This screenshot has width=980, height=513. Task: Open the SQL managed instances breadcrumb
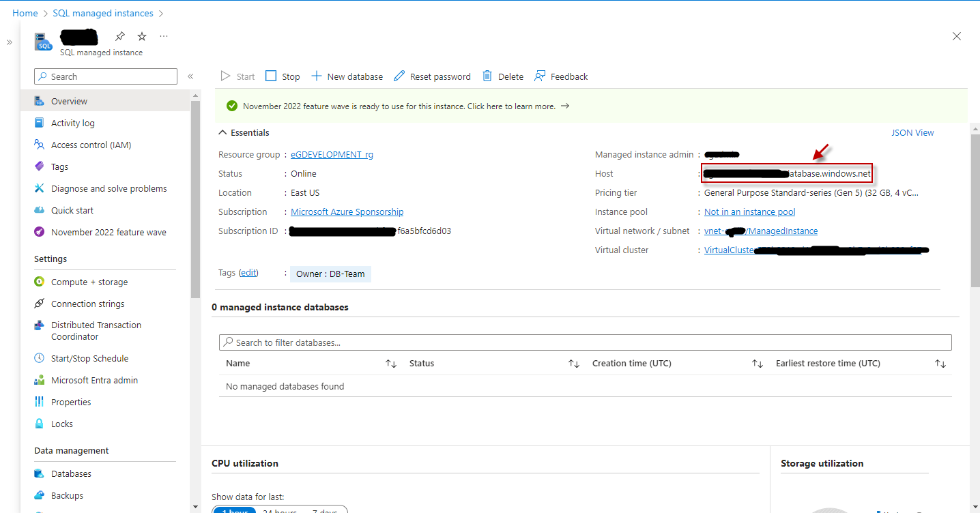pos(103,13)
